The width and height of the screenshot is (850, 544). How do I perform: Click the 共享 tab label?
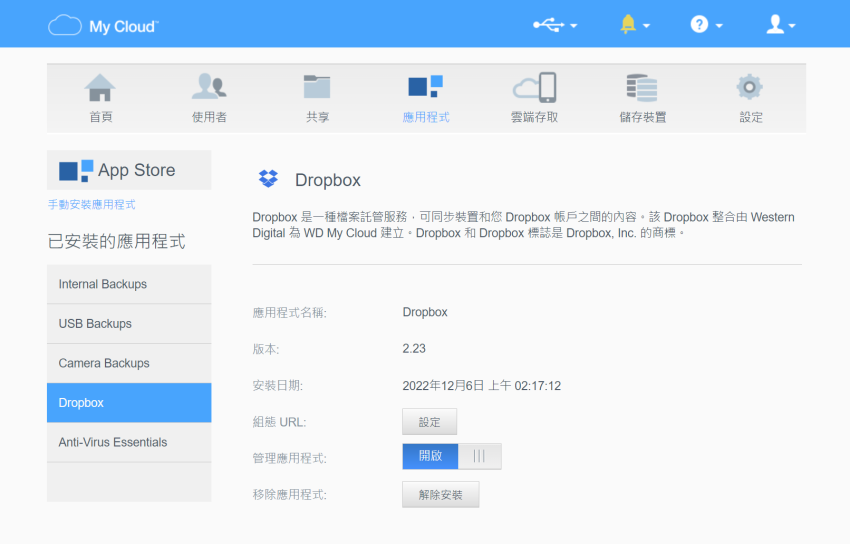(x=318, y=117)
